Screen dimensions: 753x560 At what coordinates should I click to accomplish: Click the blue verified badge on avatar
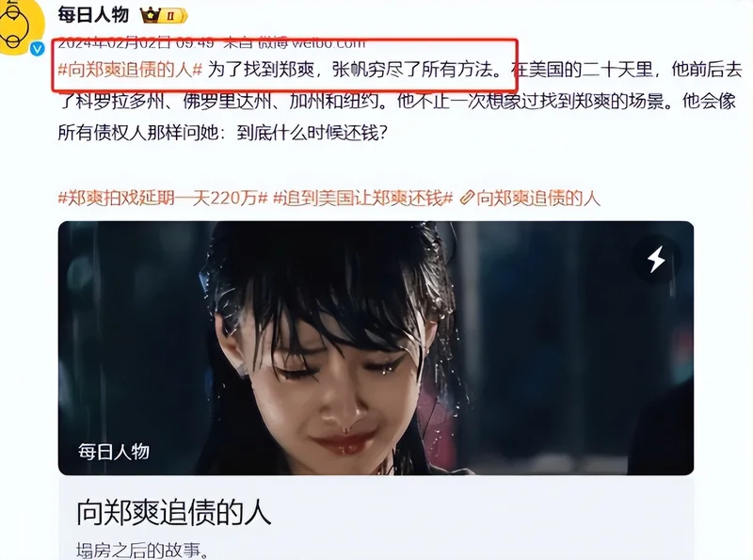tap(38, 49)
